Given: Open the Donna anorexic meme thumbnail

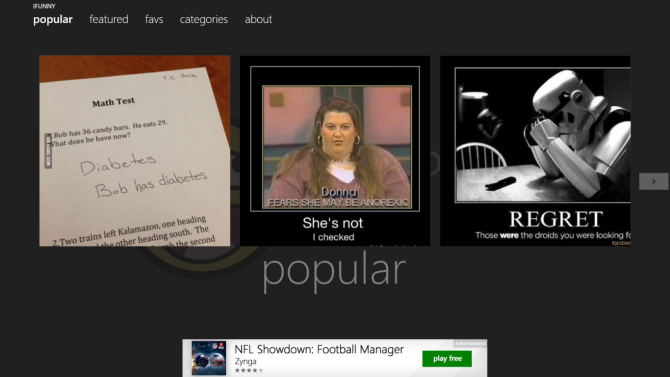Looking at the screenshot, I should tap(335, 151).
